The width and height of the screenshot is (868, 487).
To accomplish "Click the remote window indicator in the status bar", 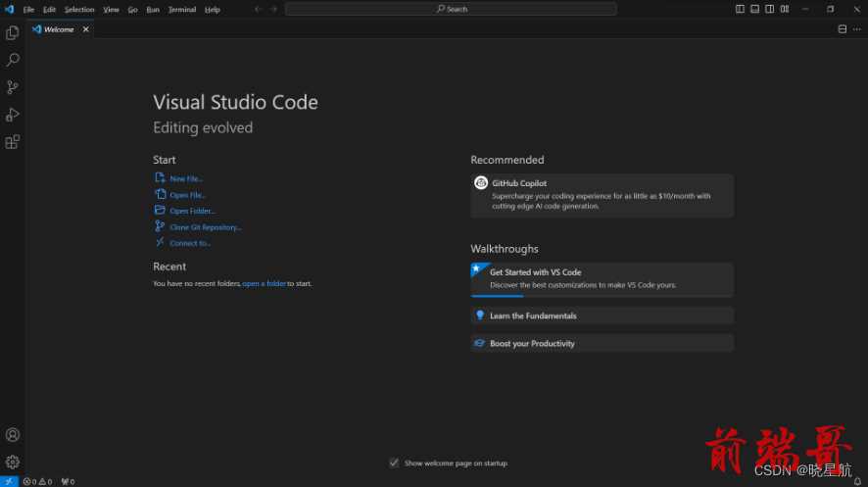I will tap(9, 481).
